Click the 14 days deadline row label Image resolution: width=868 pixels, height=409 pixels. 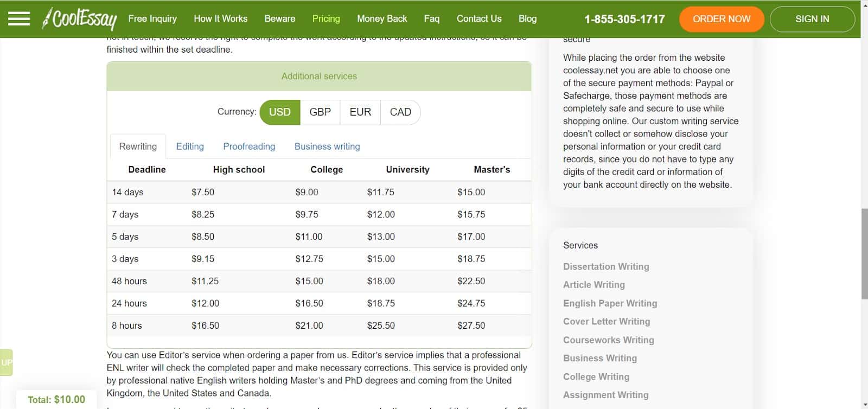pos(127,193)
